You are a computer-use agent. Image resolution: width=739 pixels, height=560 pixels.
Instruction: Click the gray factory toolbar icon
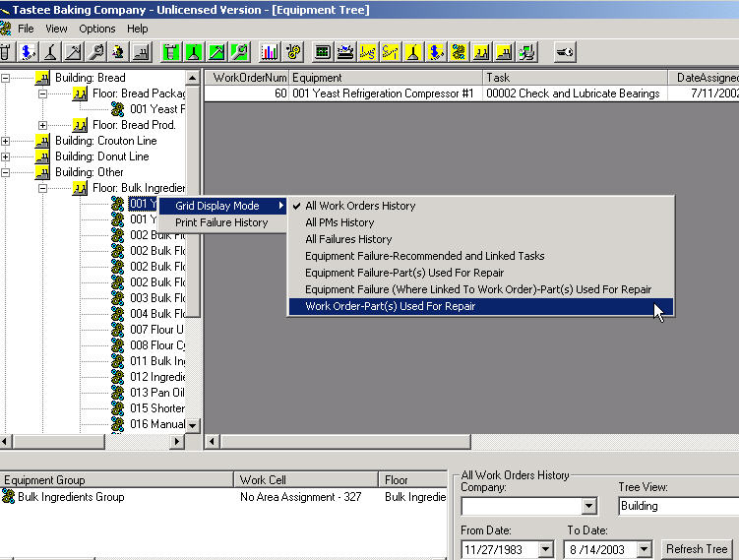tap(142, 52)
